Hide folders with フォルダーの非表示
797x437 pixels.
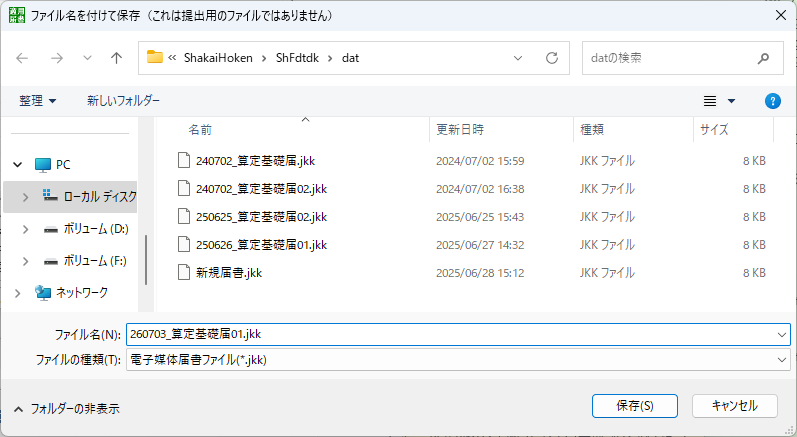coord(67,409)
